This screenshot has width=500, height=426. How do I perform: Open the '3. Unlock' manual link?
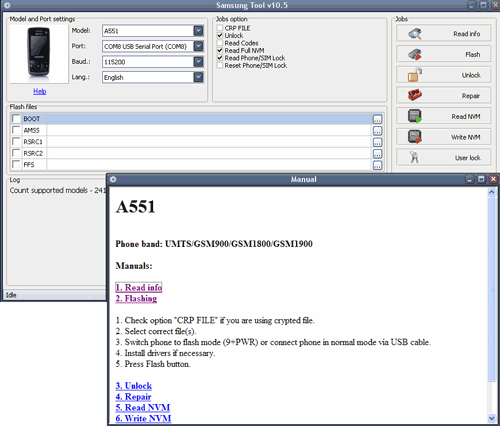click(134, 386)
